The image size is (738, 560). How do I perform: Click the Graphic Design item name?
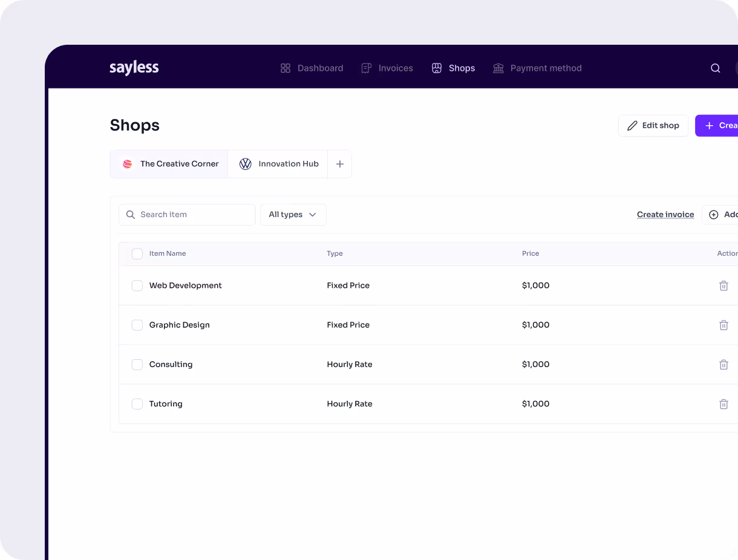180,325
